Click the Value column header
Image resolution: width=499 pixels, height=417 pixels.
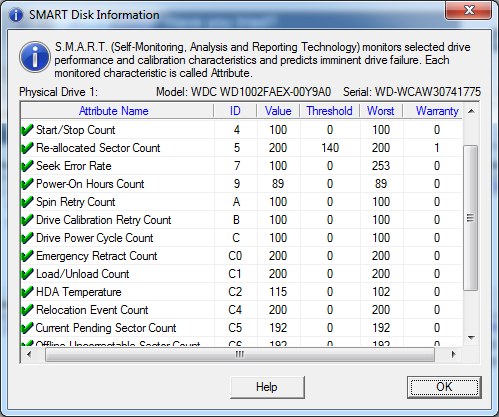pos(278,111)
